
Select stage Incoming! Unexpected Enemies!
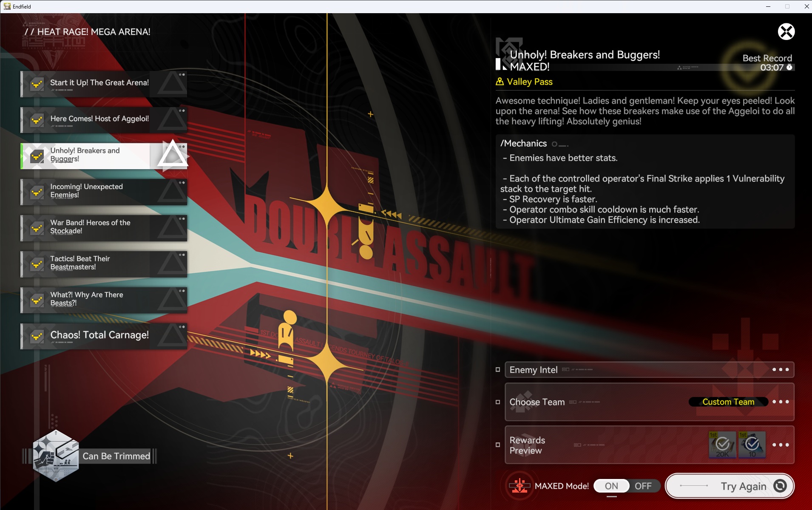coord(104,192)
